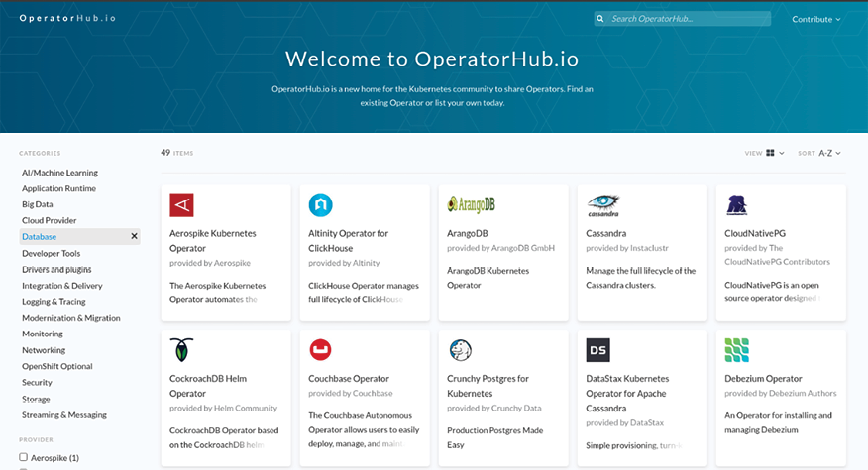Click the Altinity ClickHouse operator logo
Viewport: 868px width, 470px height.
(x=320, y=205)
